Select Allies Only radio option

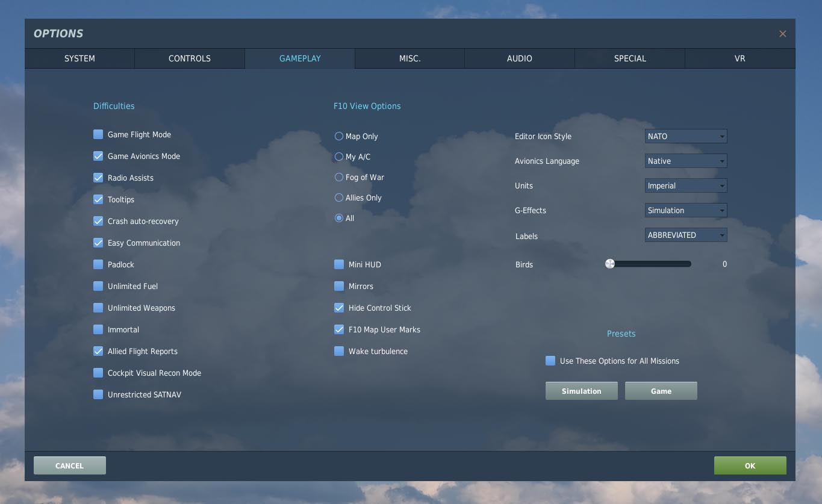[339, 198]
